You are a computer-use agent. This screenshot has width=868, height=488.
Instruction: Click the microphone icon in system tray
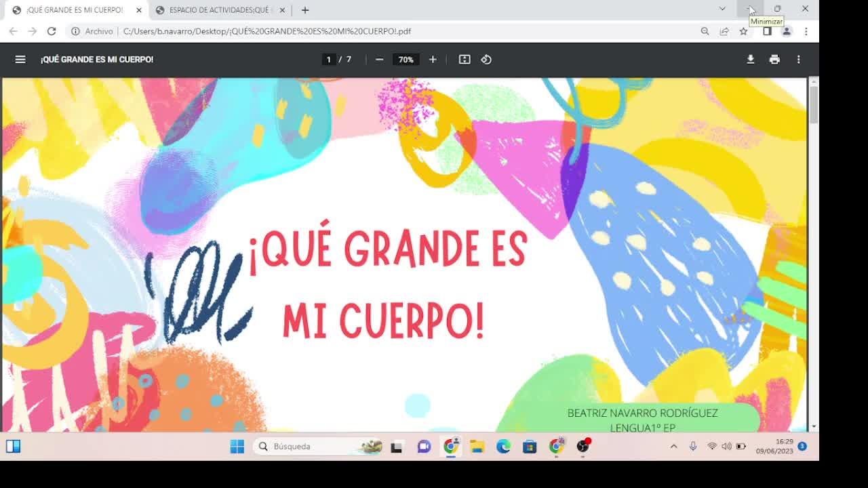(693, 447)
